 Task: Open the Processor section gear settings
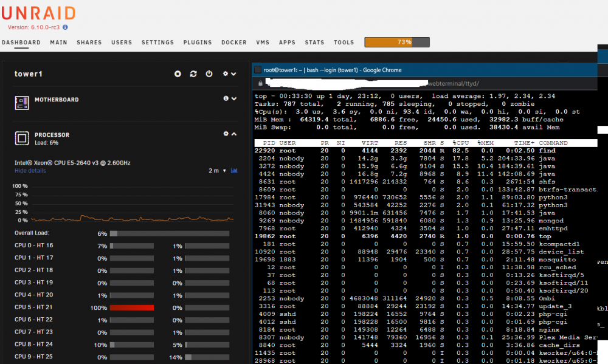pos(226,134)
